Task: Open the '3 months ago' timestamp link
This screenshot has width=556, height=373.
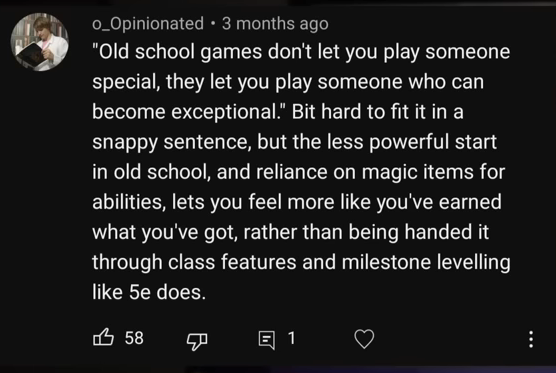Action: 275,24
